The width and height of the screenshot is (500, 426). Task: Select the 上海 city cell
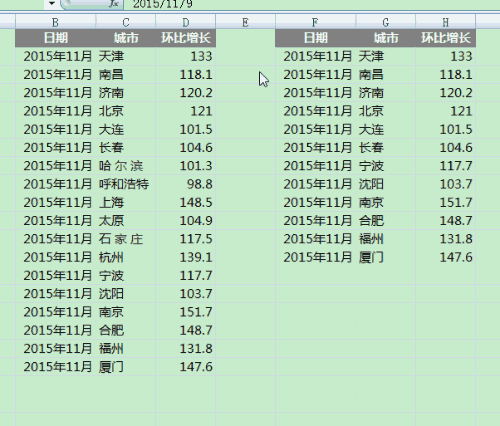[126, 202]
